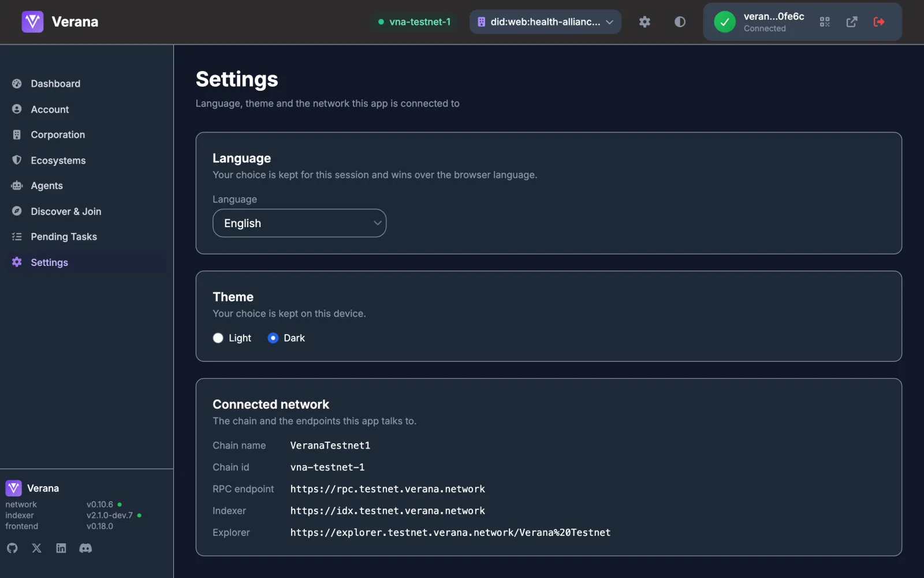Click the Verana logo in sidebar footer

(14, 488)
